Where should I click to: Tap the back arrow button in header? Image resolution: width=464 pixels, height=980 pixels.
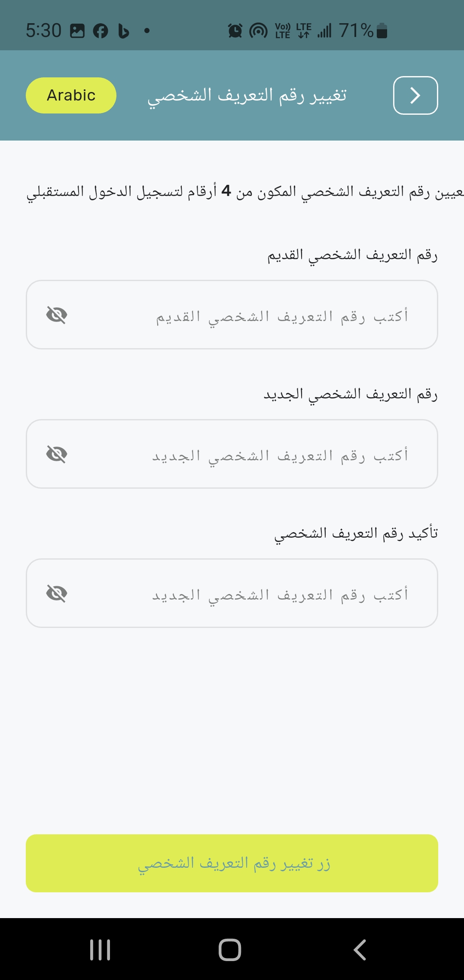[415, 95]
